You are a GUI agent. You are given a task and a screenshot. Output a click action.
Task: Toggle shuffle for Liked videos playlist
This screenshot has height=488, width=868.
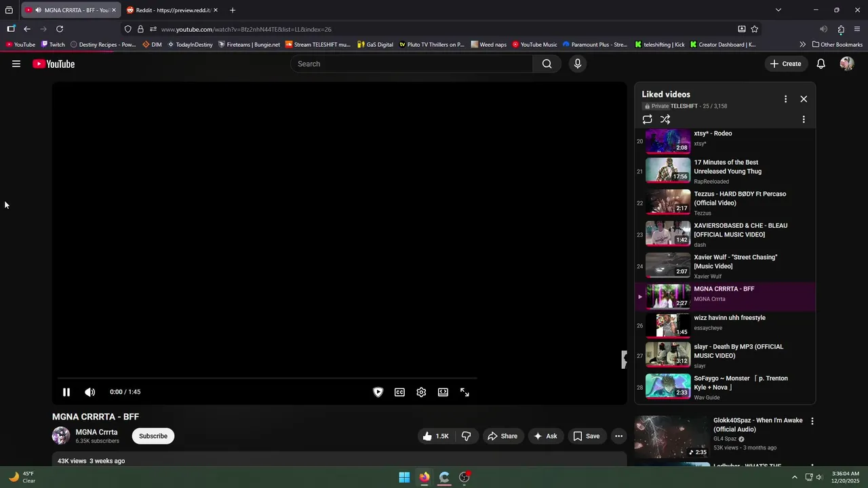click(665, 119)
